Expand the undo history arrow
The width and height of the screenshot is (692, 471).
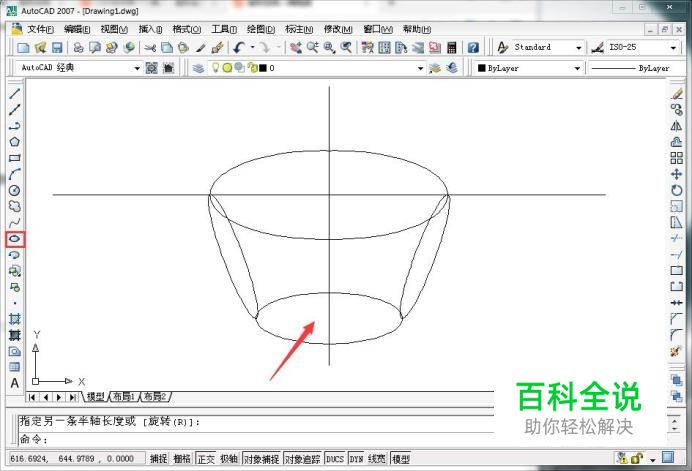[x=252, y=47]
